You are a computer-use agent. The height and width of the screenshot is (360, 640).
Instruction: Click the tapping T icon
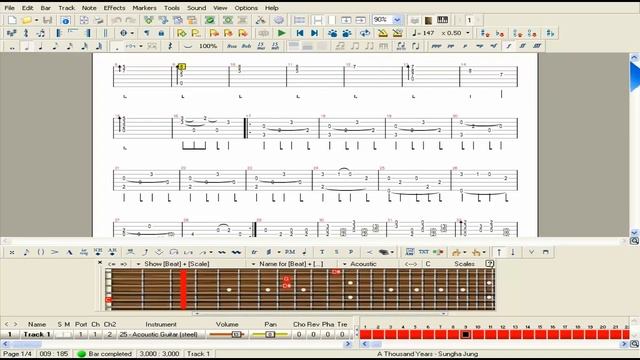point(322,252)
